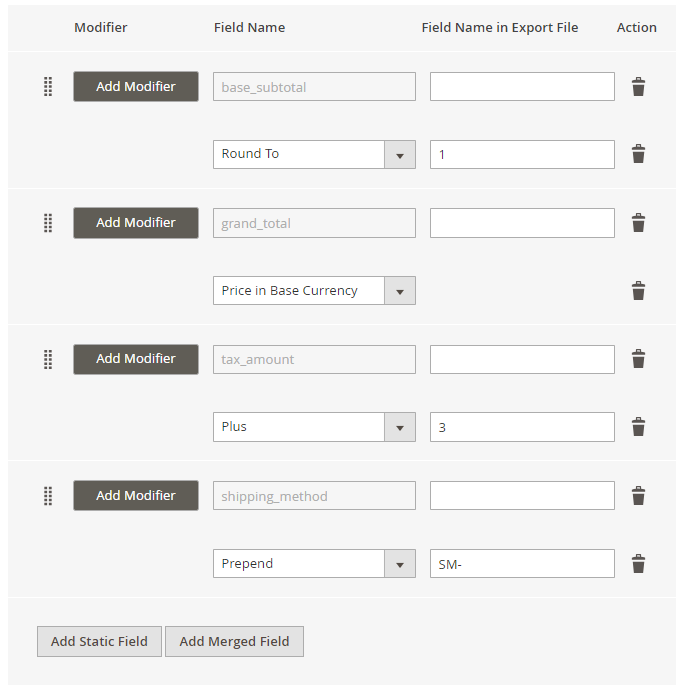Click the Modifier column header
Screen dimensions: 685x691
click(x=101, y=27)
